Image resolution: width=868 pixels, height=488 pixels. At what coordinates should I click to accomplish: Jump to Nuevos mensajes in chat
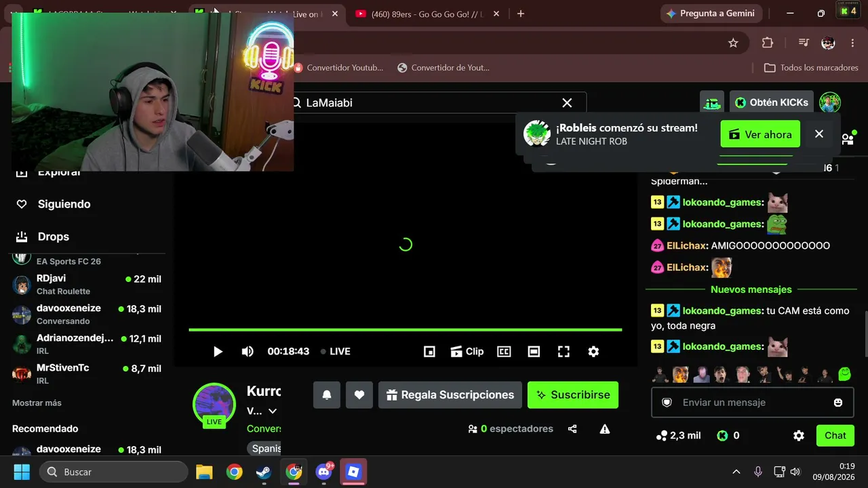[x=751, y=289]
